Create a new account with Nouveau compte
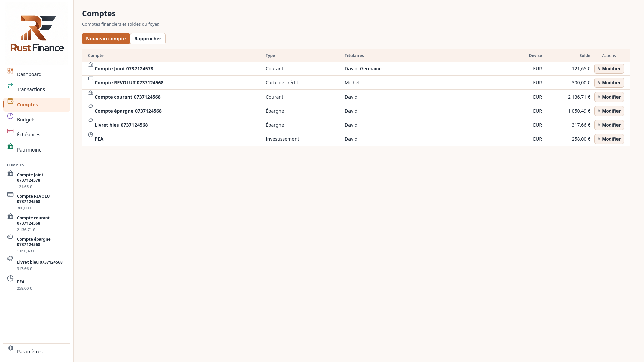644x362 pixels. pos(106,39)
